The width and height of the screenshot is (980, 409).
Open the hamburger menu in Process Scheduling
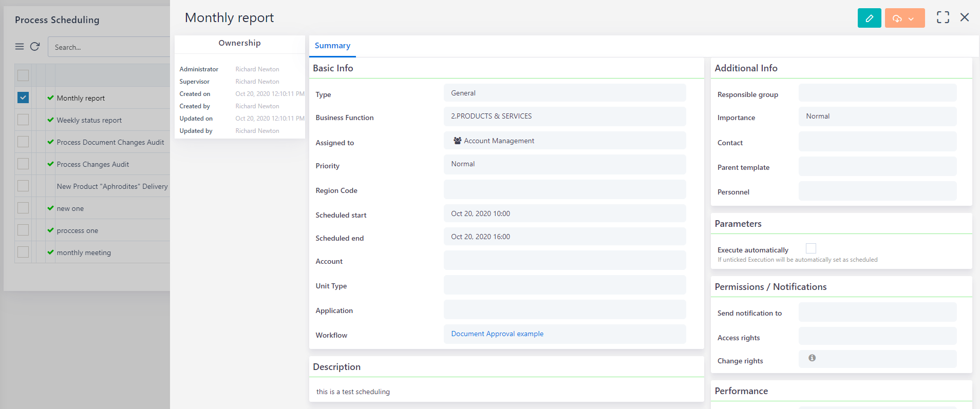[x=20, y=47]
